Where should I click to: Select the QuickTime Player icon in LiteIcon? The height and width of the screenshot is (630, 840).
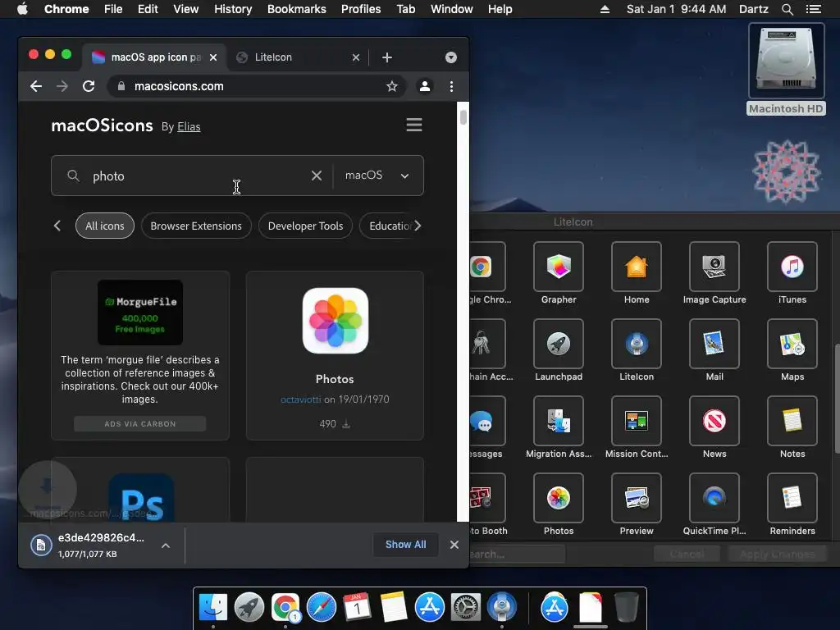click(x=714, y=498)
